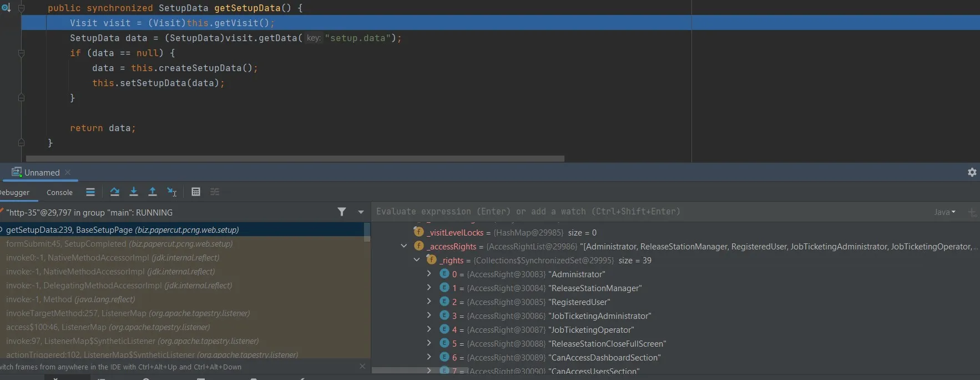Fold the getSetupData method in gutter
Image resolution: width=980 pixels, height=380 pixels.
pyautogui.click(x=21, y=8)
